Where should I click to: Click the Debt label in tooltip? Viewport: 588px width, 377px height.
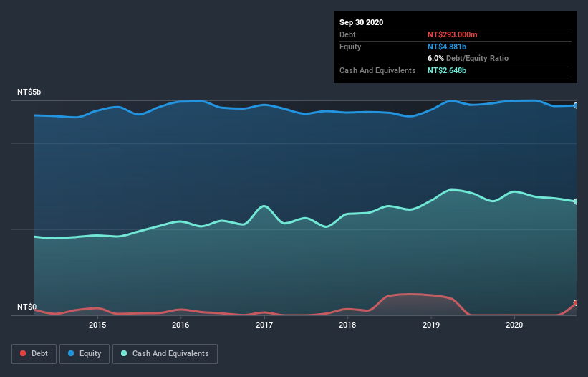[347, 34]
